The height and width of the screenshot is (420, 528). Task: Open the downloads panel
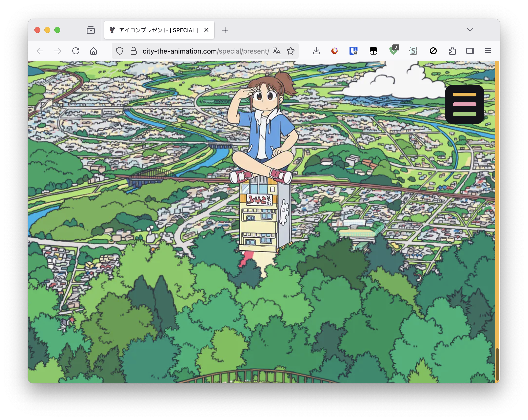coord(316,51)
